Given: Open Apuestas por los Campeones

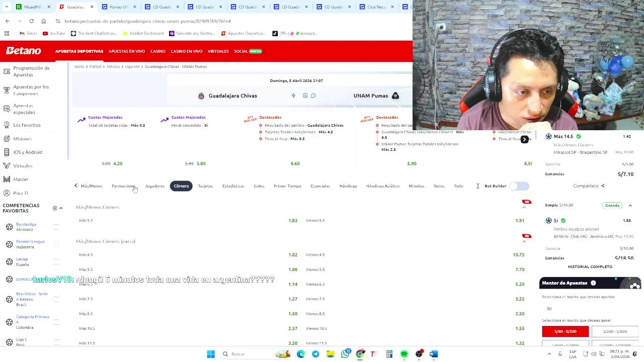Looking at the screenshot, I should click(x=31, y=90).
